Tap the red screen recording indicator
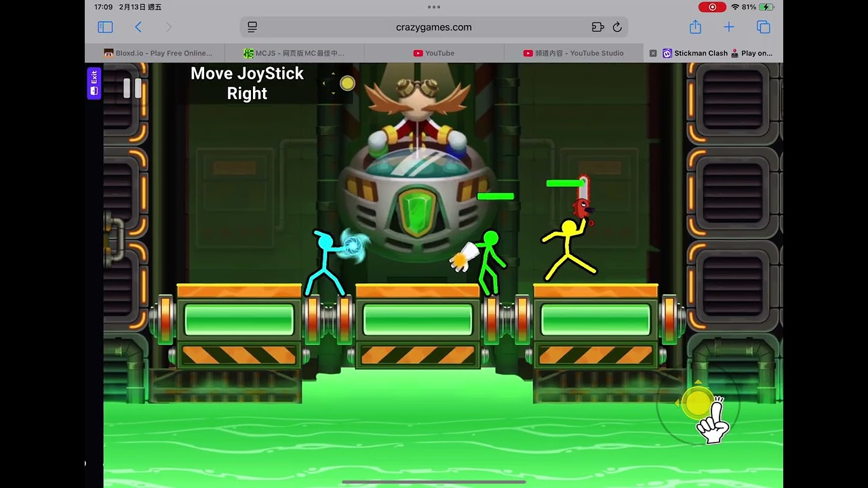Image resolution: width=868 pixels, height=488 pixels. click(712, 7)
